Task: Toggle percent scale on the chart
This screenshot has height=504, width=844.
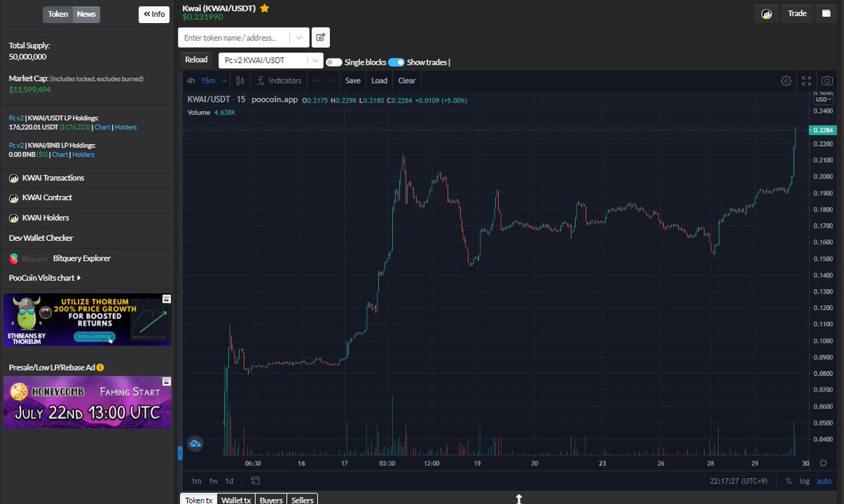Action: 788,481
